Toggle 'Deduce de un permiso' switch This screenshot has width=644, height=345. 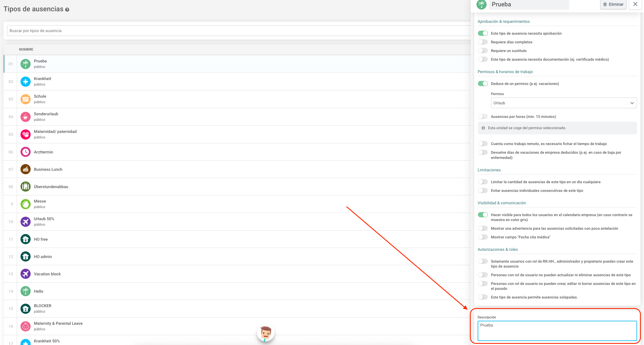point(483,84)
